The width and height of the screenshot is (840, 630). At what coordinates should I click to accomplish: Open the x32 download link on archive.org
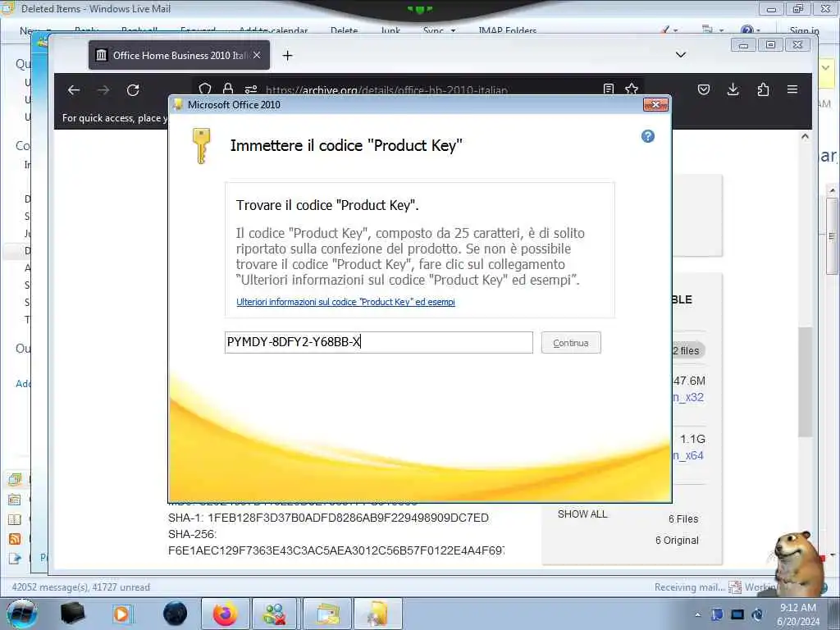coord(688,397)
